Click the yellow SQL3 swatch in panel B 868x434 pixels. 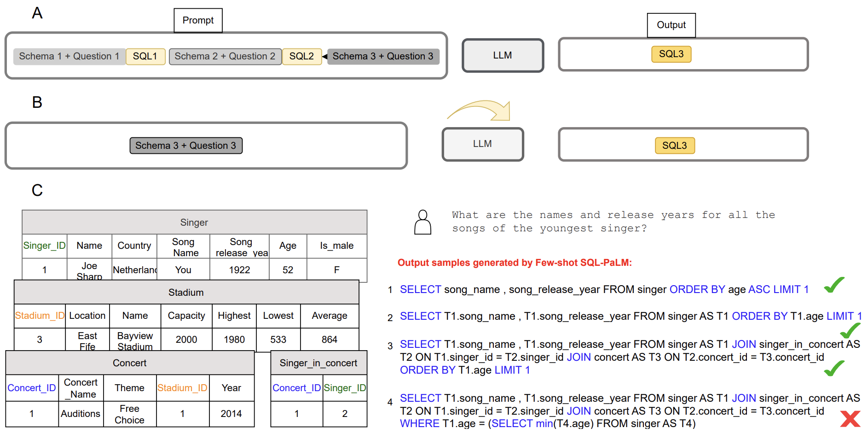(675, 145)
